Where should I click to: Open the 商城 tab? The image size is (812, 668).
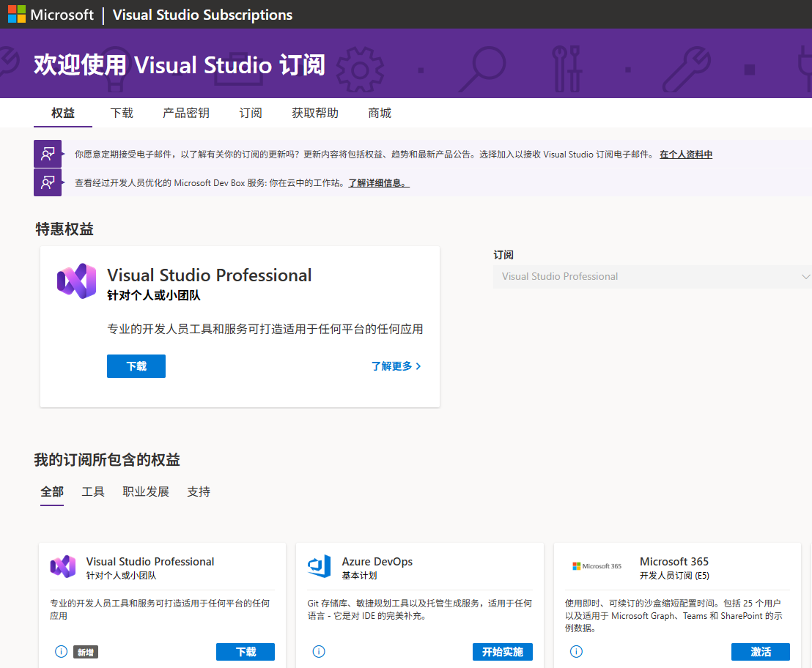[x=380, y=113]
